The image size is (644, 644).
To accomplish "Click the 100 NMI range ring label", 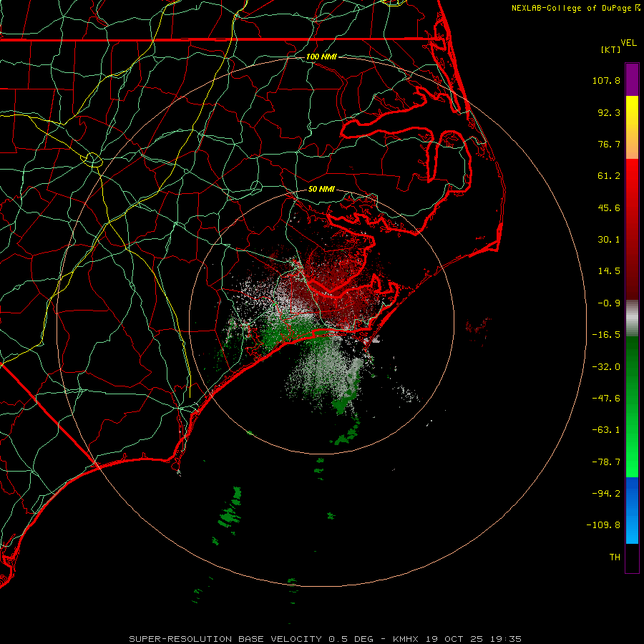I will (x=321, y=57).
